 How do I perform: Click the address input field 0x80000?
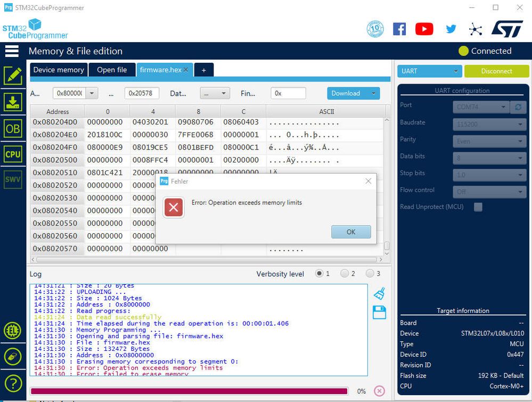pos(69,93)
